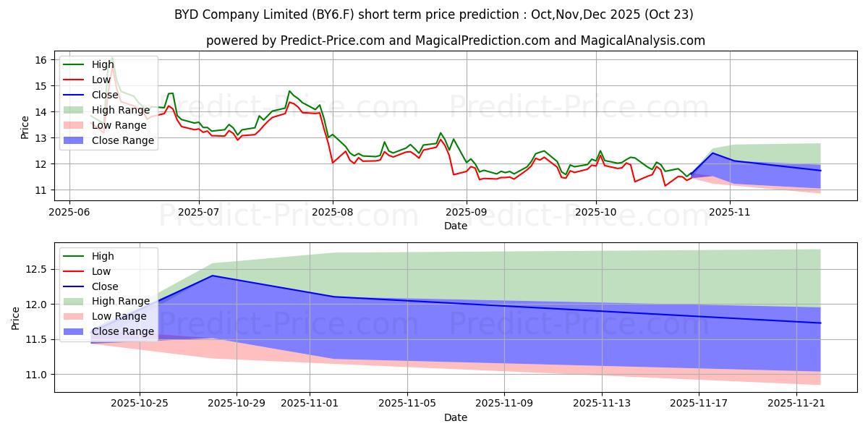Click the 'Price' axis label of the lower chart
Screen dimensions: 868x434
[16, 318]
